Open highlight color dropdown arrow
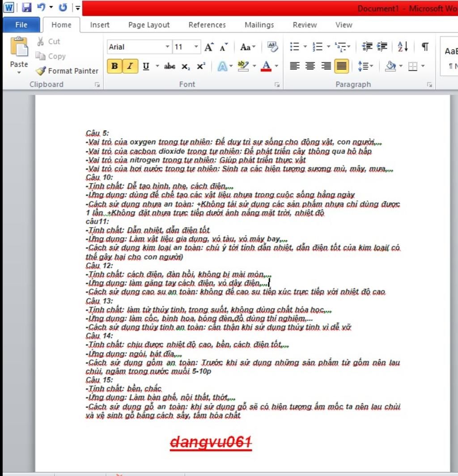The width and height of the screenshot is (458, 476). click(x=254, y=66)
